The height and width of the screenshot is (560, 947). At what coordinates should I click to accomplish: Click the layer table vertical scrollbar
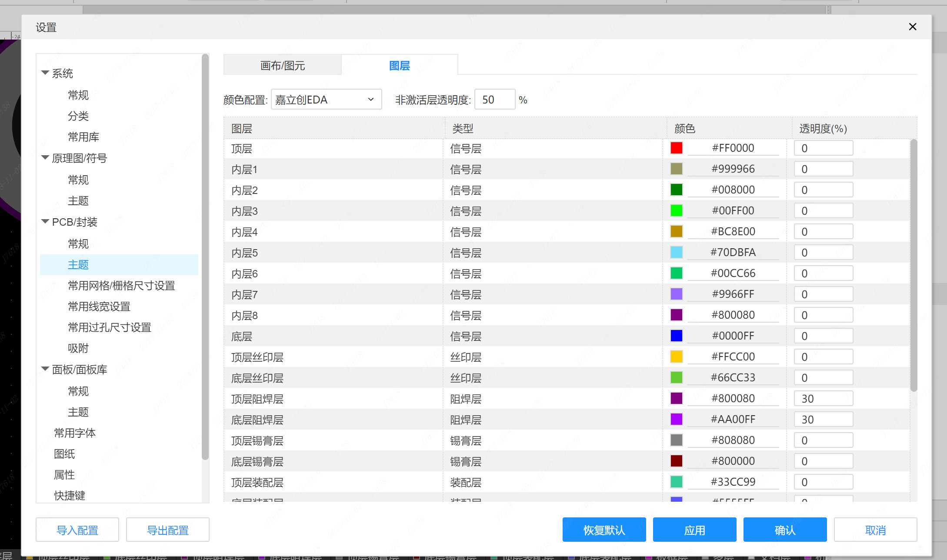click(914, 265)
